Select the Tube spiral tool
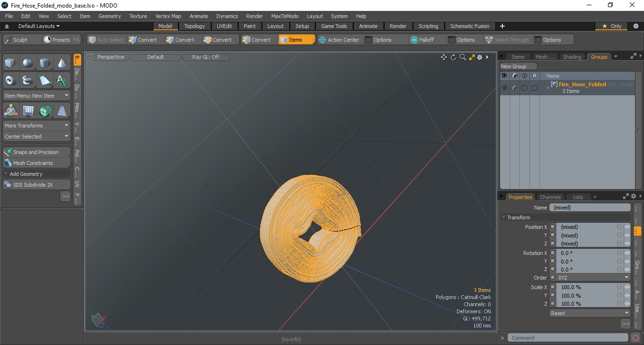 pos(27,80)
